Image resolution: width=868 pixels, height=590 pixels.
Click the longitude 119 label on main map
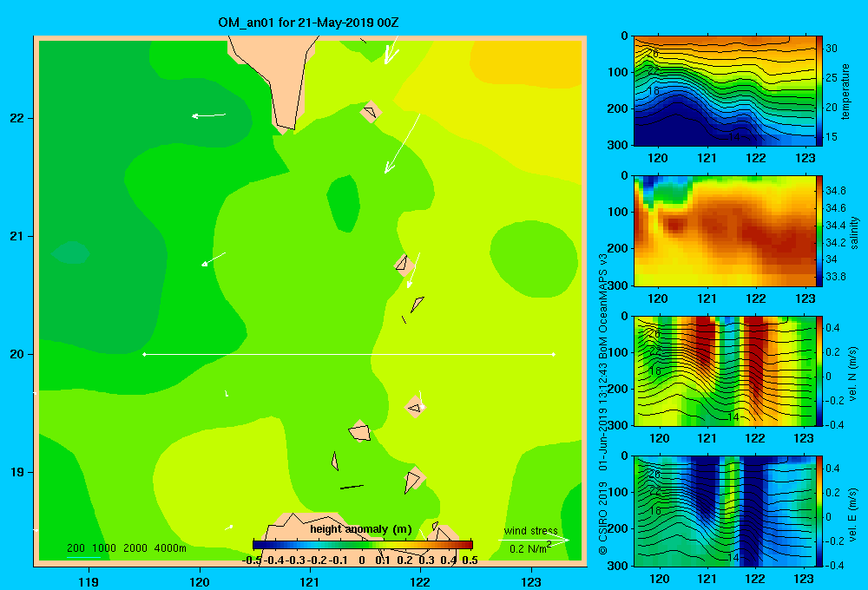pos(89,581)
